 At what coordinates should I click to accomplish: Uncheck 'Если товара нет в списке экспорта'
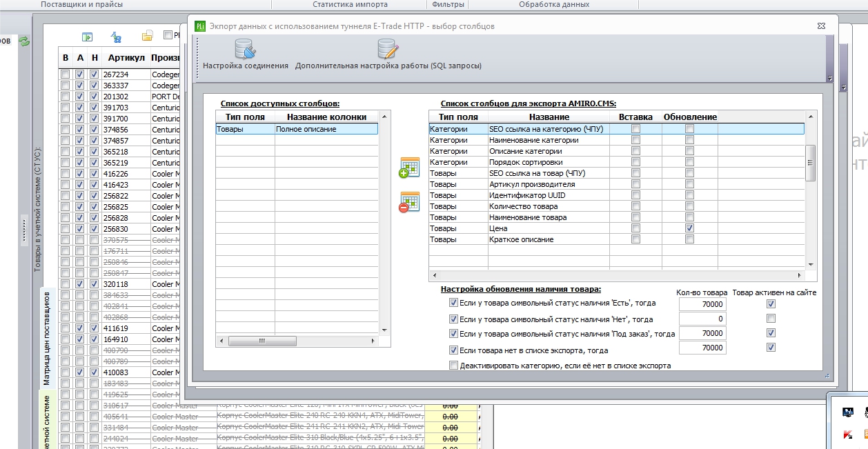tap(453, 350)
